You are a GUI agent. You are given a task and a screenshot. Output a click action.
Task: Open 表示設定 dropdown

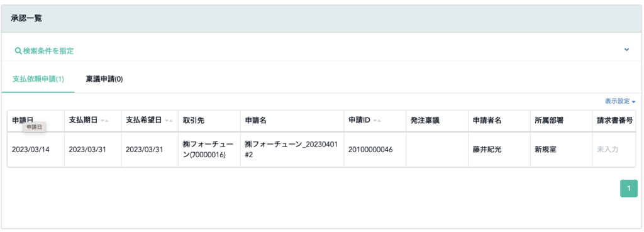click(620, 101)
